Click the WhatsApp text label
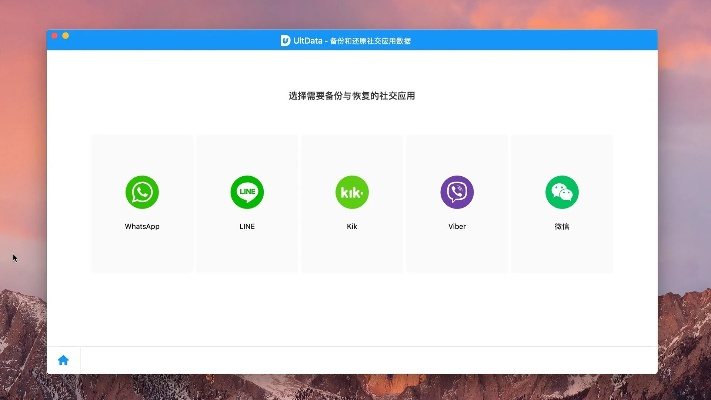 [142, 226]
